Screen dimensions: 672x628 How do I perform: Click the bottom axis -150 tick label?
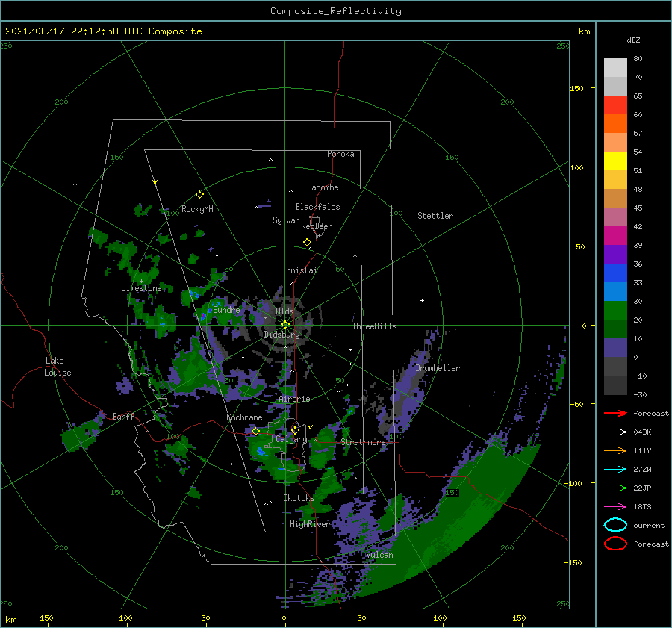(x=44, y=618)
